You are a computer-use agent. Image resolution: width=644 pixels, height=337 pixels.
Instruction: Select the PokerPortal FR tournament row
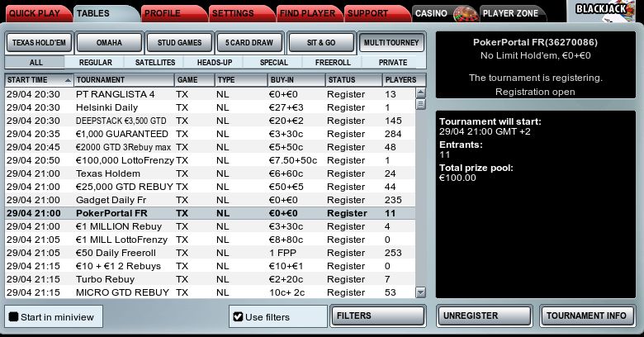[x=210, y=213]
